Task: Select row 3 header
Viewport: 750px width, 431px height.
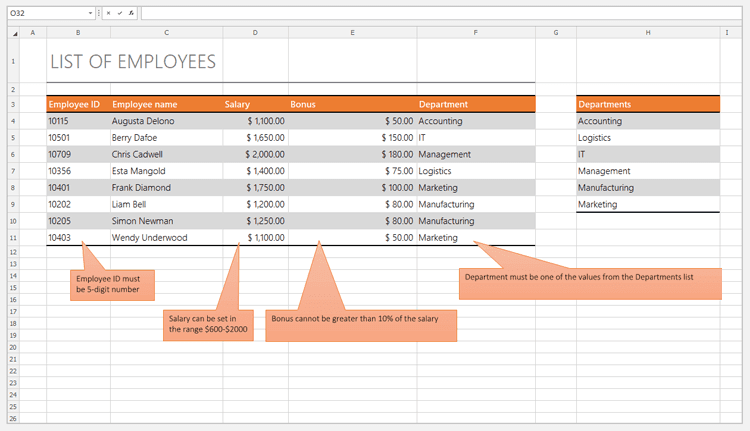Action: pyautogui.click(x=13, y=104)
